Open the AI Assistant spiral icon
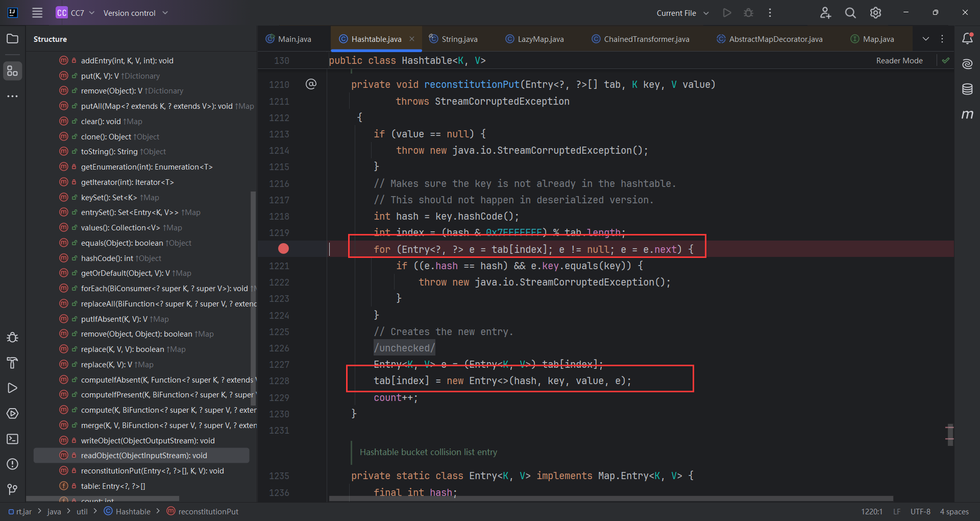Screen dimensions: 980x521 click(967, 64)
